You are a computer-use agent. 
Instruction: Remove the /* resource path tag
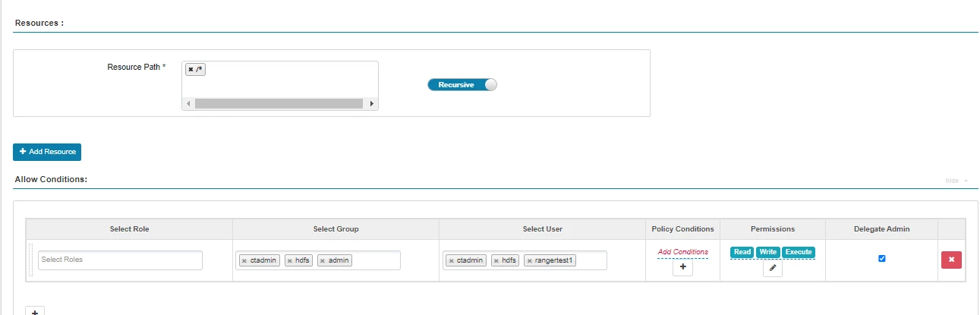[191, 70]
